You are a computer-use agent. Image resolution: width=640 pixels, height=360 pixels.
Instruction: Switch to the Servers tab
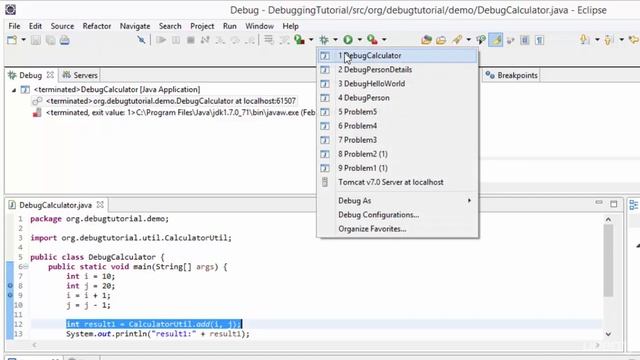click(x=80, y=76)
